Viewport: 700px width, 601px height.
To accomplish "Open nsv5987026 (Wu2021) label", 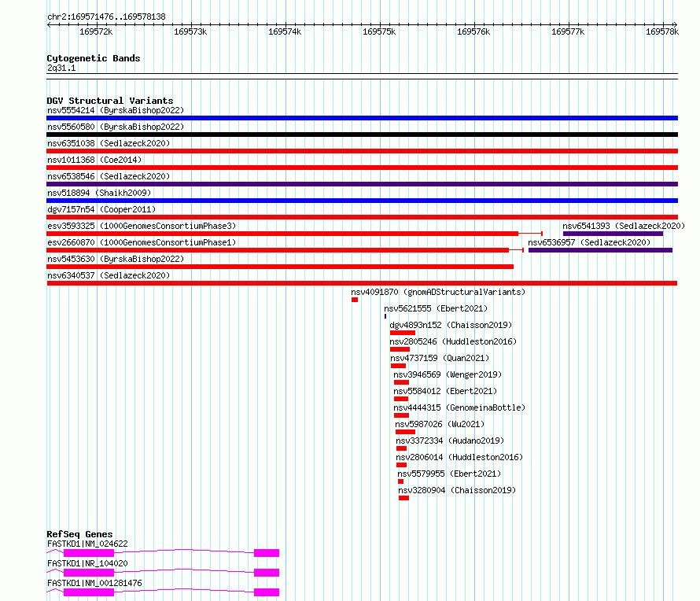I will pos(440,424).
